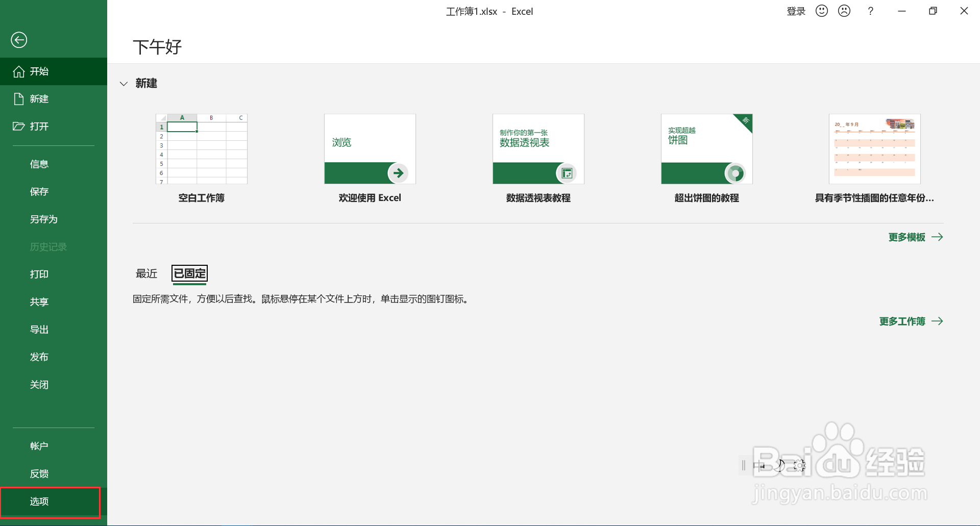Switch to the 最近 tab
This screenshot has height=526, width=980.
click(146, 273)
